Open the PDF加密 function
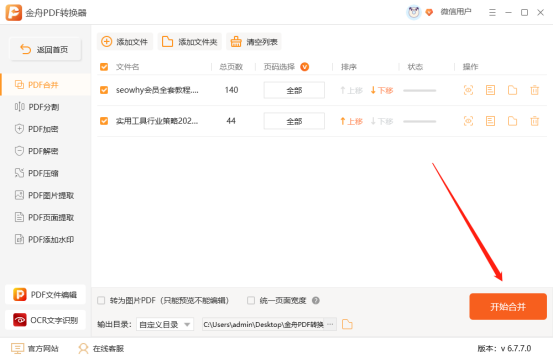 pyautogui.click(x=45, y=129)
